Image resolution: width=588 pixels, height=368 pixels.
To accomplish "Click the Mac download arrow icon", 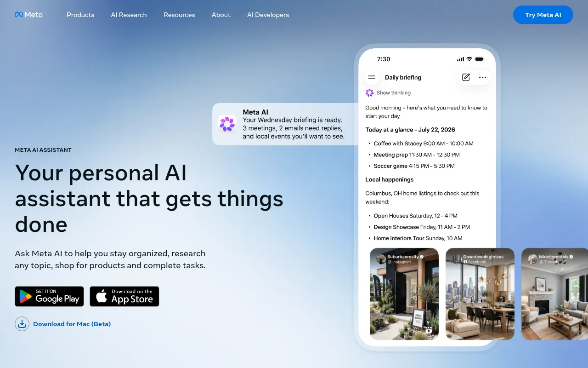I will pyautogui.click(x=22, y=324).
